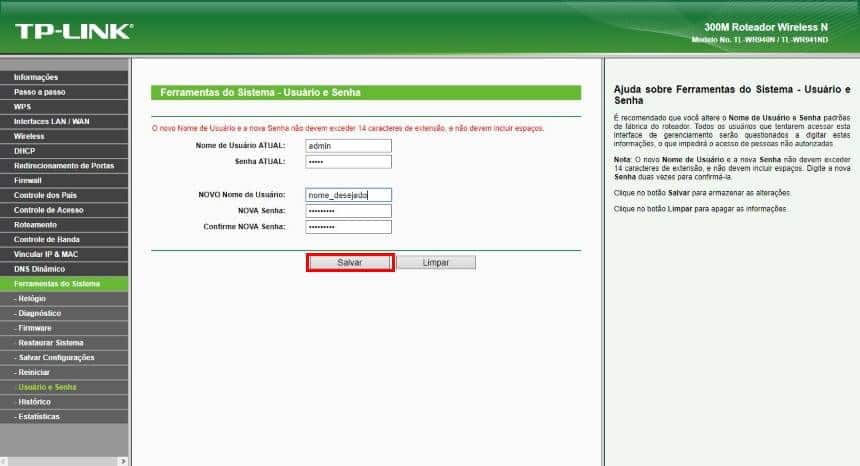Go to Passo a passo setup
Viewport: 860px width, 466px height.
tap(64, 92)
